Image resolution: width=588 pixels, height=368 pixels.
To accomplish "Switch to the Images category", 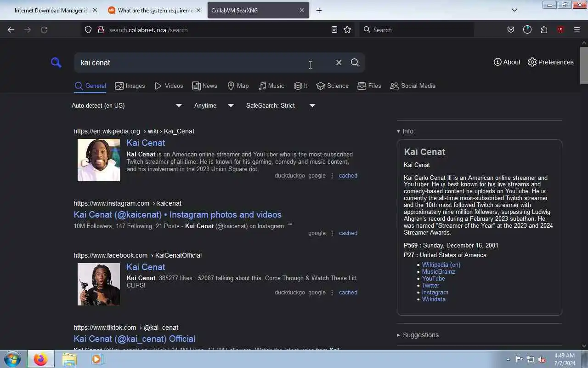I will pyautogui.click(x=130, y=86).
